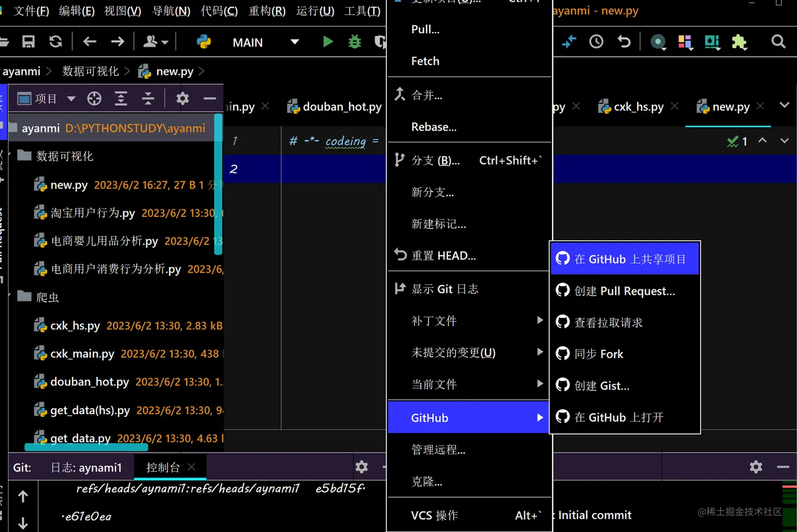Choose 在 GitHub 上打开
This screenshot has height=532, width=797.
point(625,417)
